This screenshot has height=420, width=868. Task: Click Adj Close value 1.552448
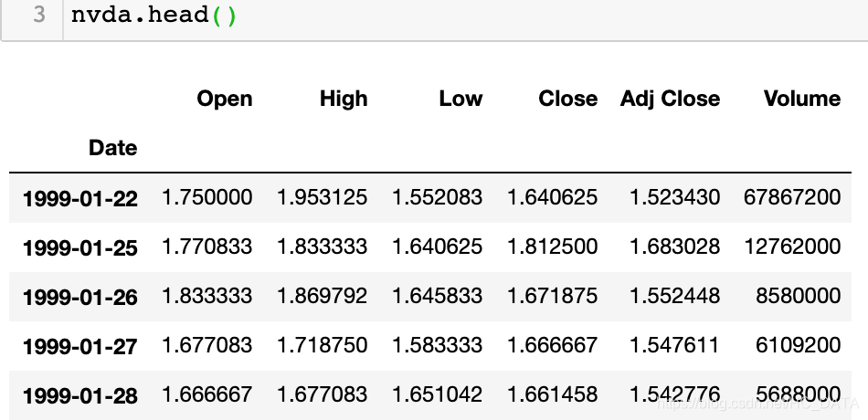[675, 296]
